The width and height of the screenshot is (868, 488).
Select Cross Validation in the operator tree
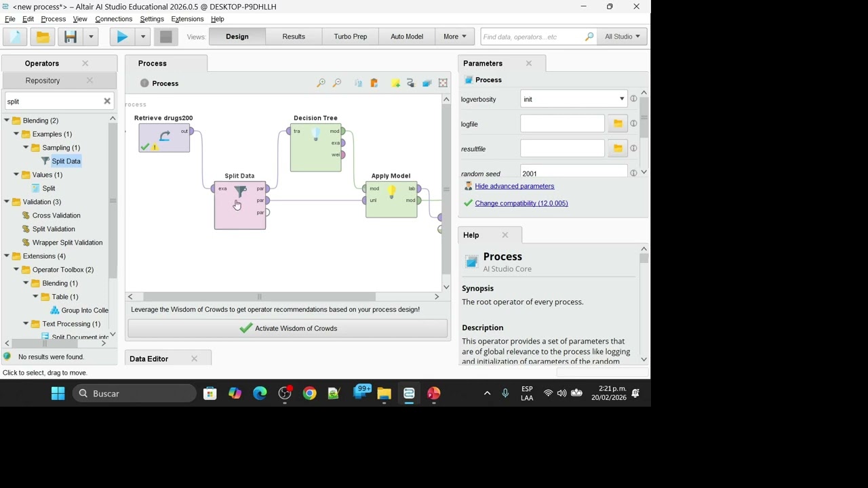tap(56, 216)
